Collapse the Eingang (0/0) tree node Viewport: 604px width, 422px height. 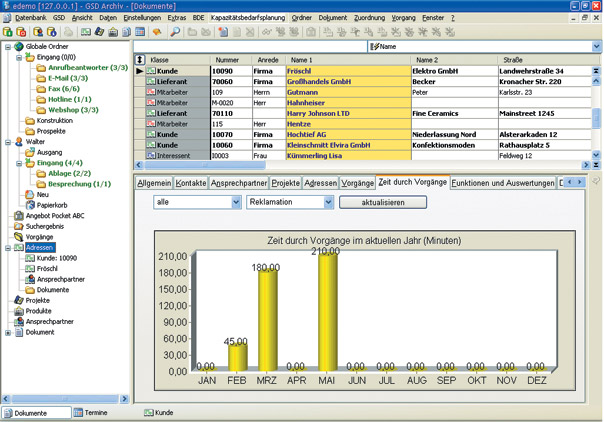[x=19, y=58]
